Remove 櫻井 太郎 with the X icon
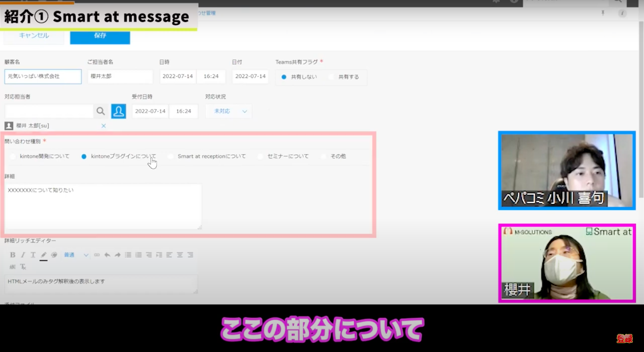Screen dimensions: 644x352 point(103,126)
